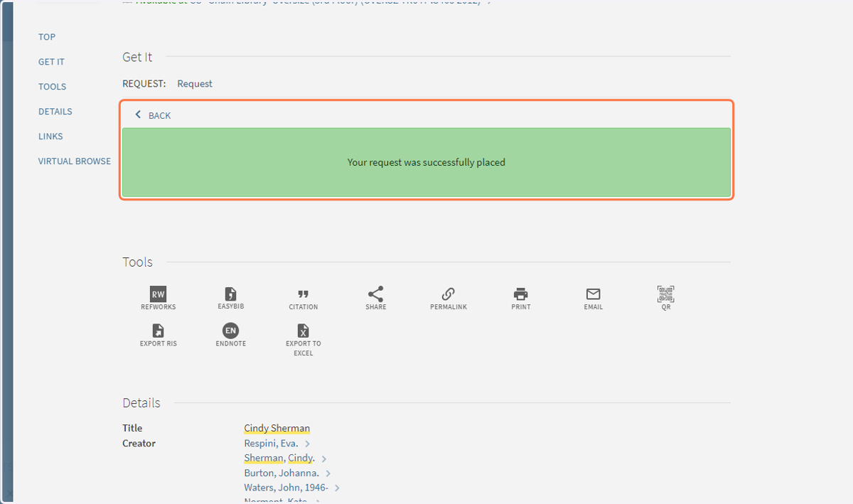Click the Request link beside REQUEST label

pos(195,84)
